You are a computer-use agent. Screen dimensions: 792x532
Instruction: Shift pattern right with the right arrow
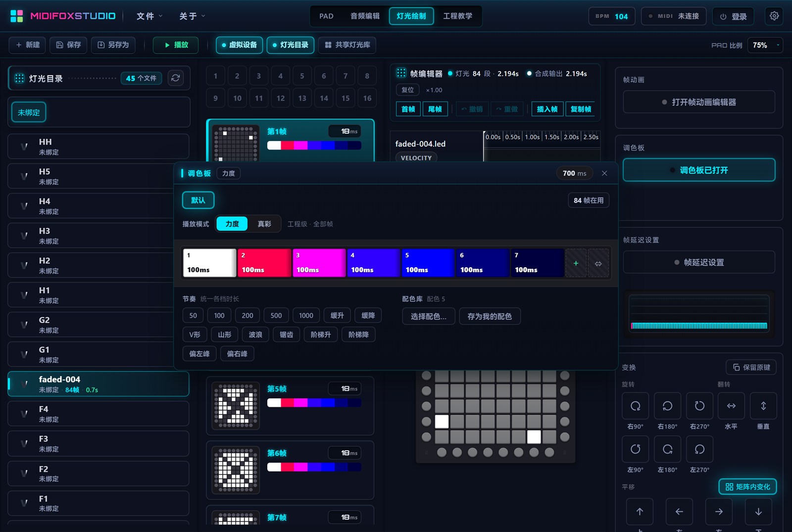tap(719, 512)
